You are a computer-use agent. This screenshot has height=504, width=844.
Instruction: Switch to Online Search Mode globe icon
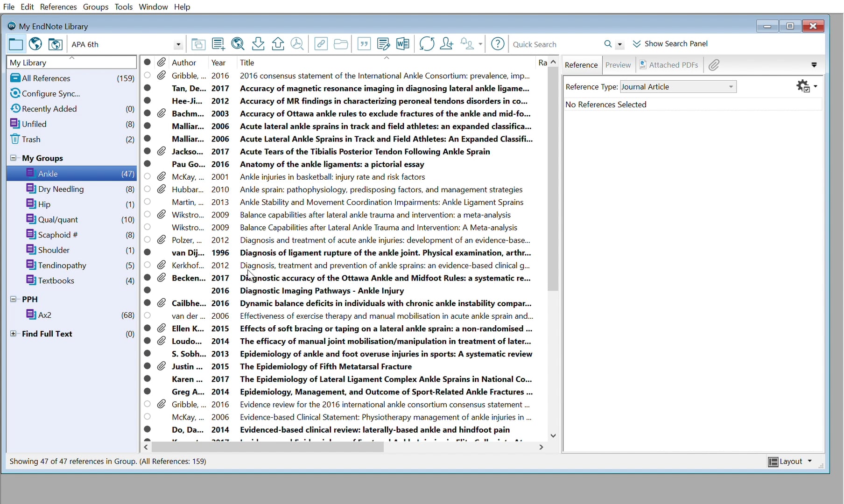35,44
